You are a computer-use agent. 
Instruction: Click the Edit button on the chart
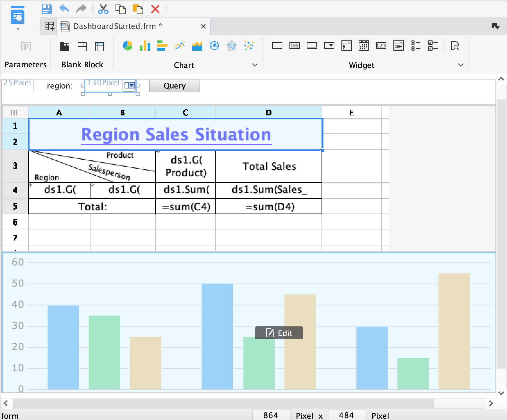279,333
